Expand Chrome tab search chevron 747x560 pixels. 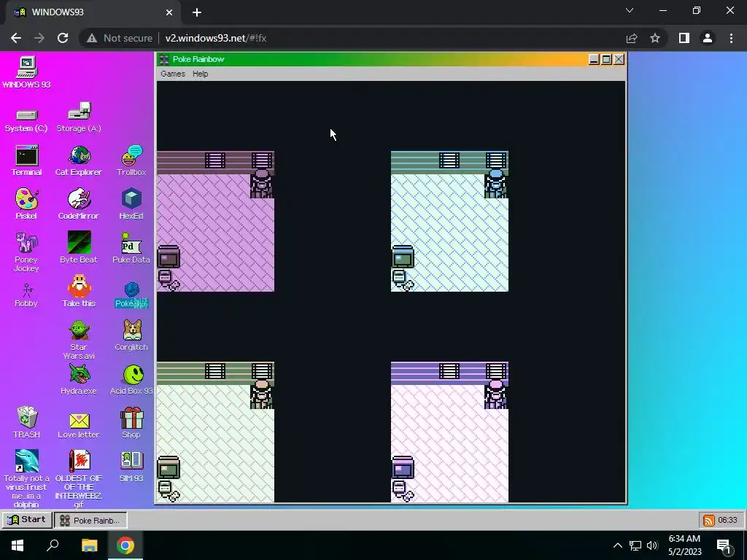tap(630, 10)
